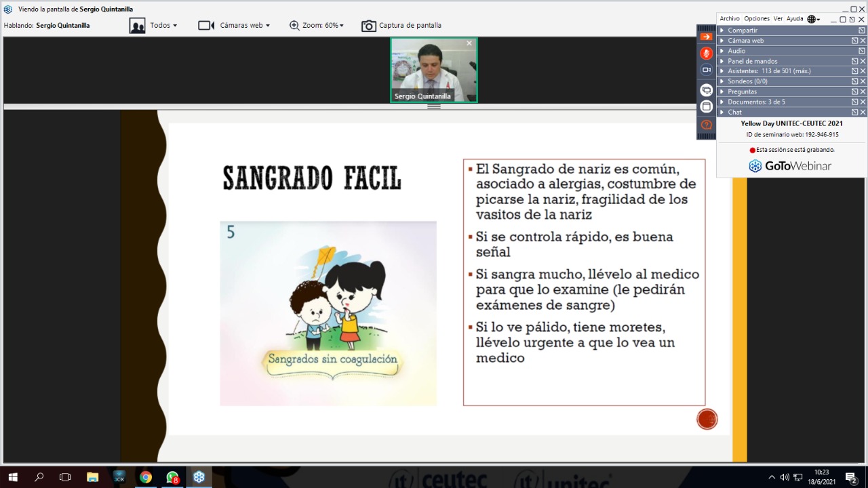Image resolution: width=868 pixels, height=488 pixels.
Task: Close the Documentos pane
Action: point(863,102)
